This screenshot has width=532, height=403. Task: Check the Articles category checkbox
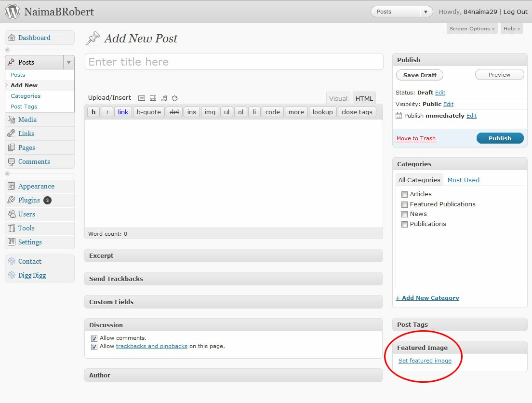(x=404, y=195)
